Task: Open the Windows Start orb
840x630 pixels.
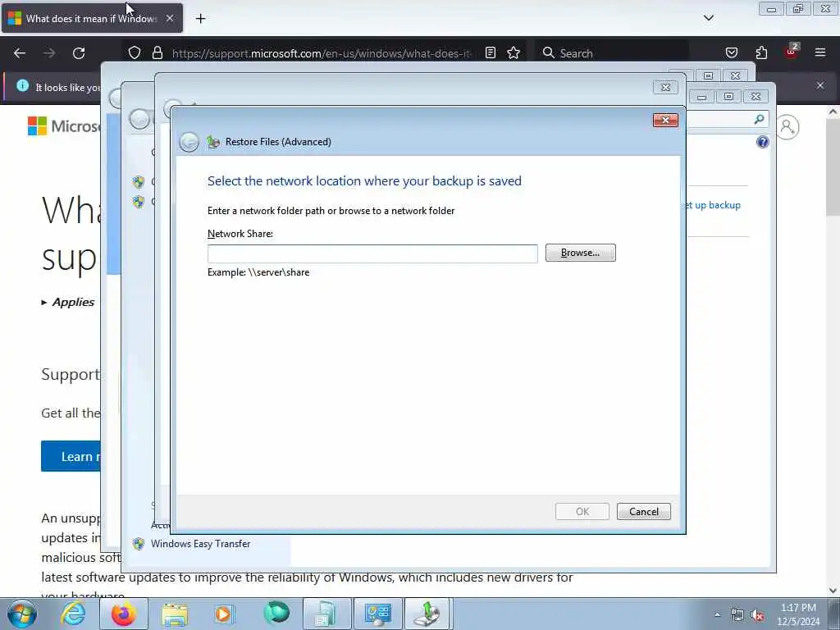Action: (x=22, y=614)
